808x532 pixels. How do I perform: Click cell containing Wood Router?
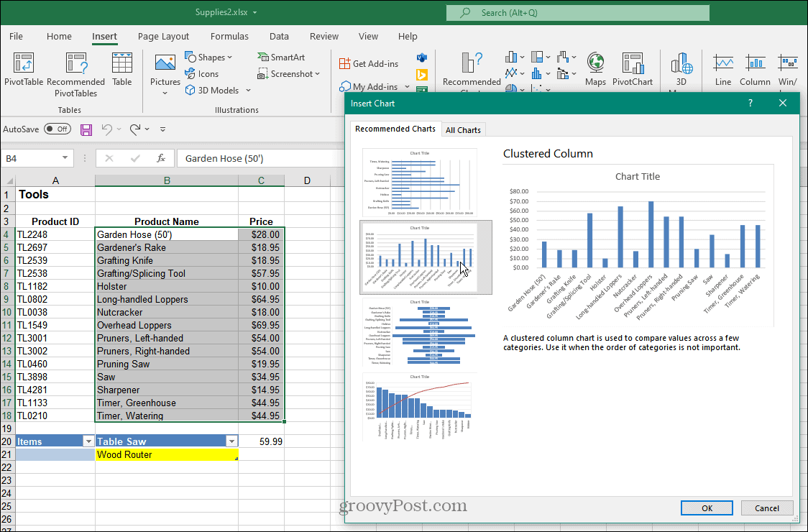[x=167, y=454]
